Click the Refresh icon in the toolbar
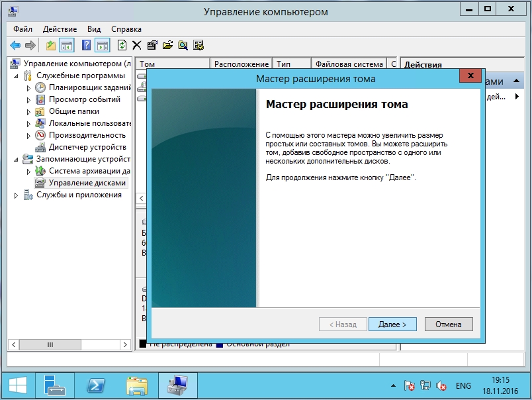 tap(122, 45)
